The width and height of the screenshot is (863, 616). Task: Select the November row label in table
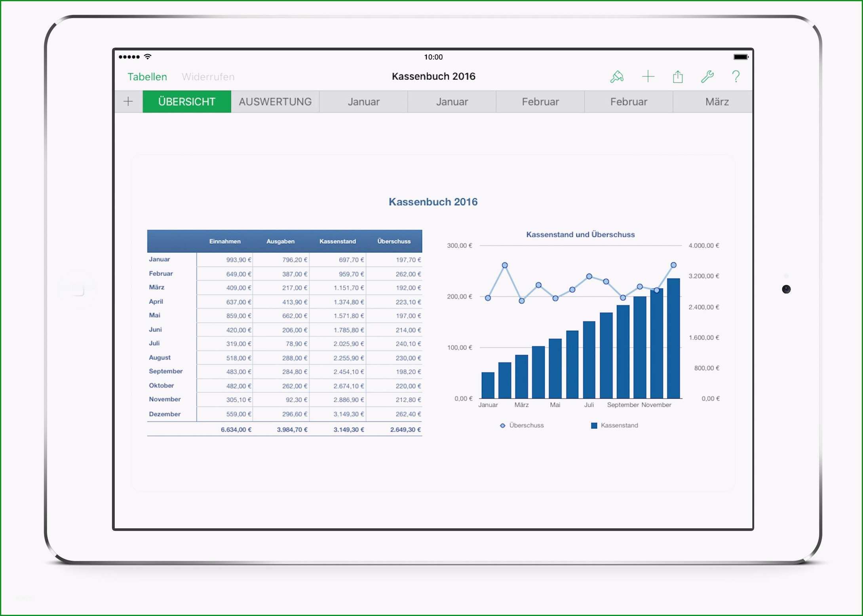(x=165, y=400)
